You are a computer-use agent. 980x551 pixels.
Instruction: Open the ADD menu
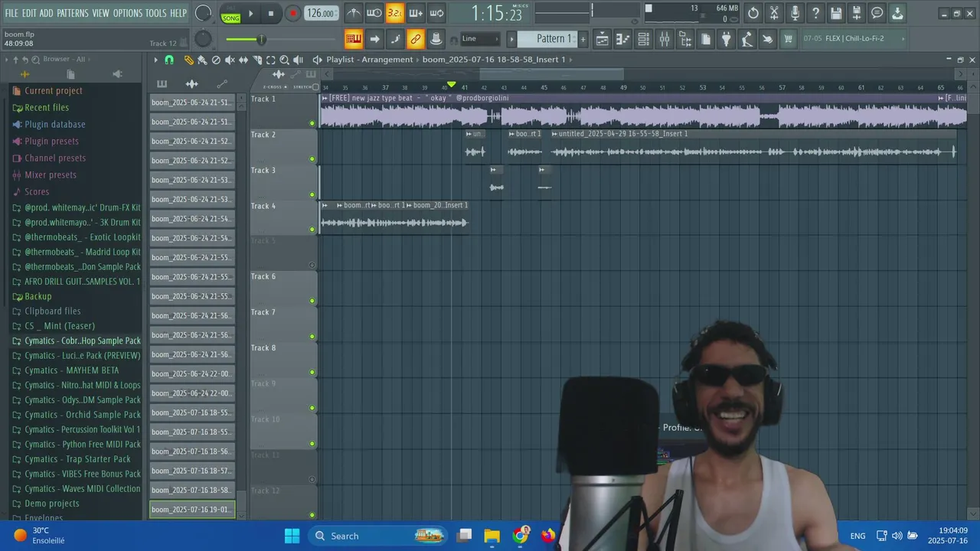point(47,13)
